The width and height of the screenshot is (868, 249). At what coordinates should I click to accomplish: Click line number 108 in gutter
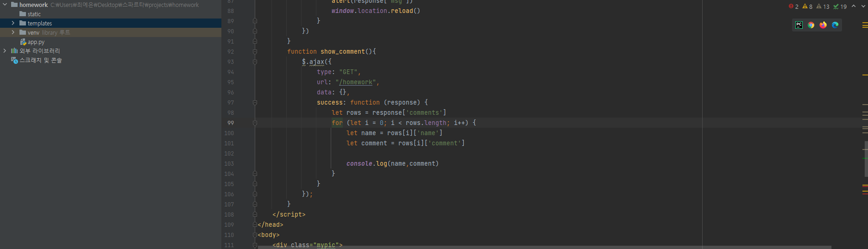(229, 215)
